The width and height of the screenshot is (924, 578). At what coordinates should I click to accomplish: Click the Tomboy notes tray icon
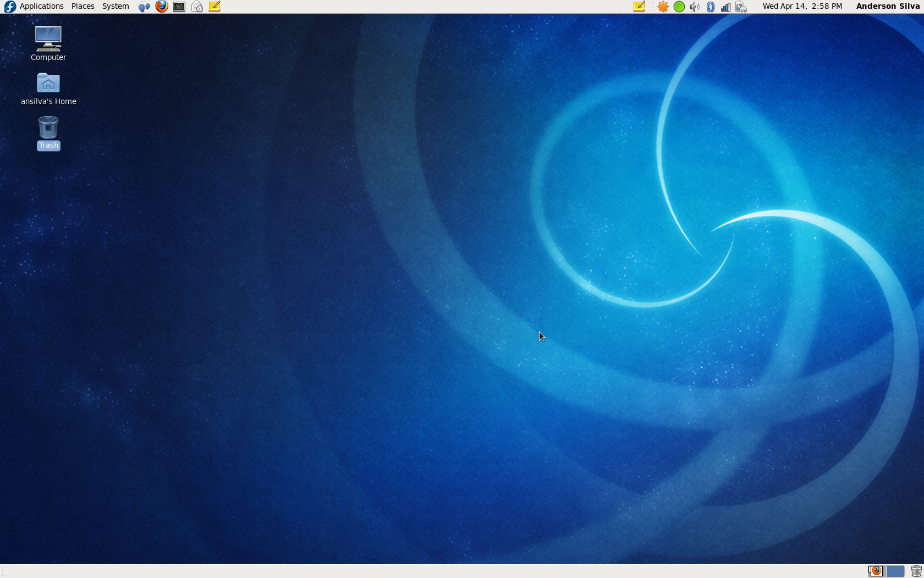[639, 7]
